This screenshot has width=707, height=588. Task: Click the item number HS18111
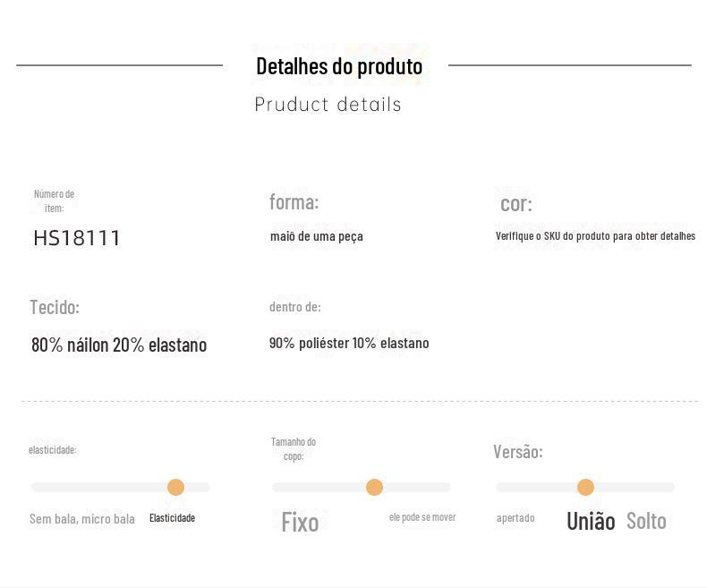(77, 238)
